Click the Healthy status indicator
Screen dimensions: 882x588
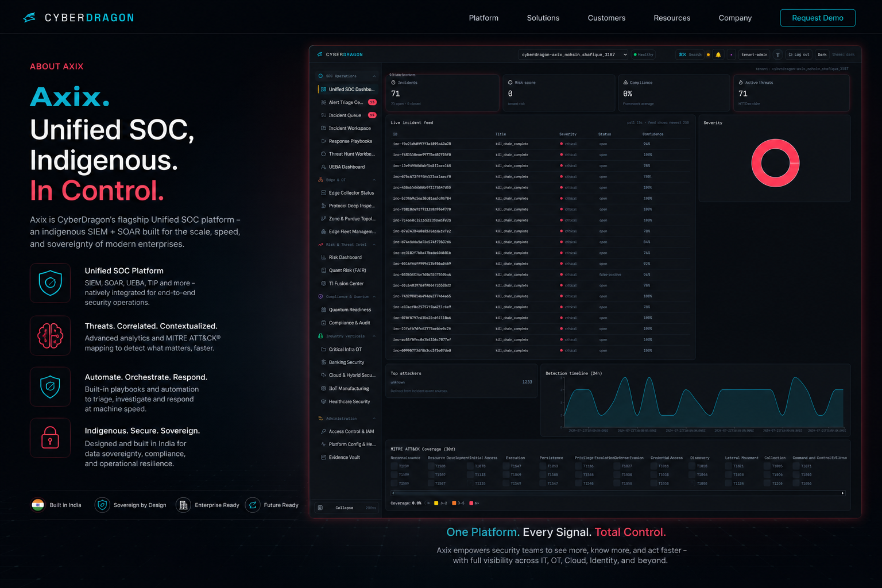coord(644,55)
